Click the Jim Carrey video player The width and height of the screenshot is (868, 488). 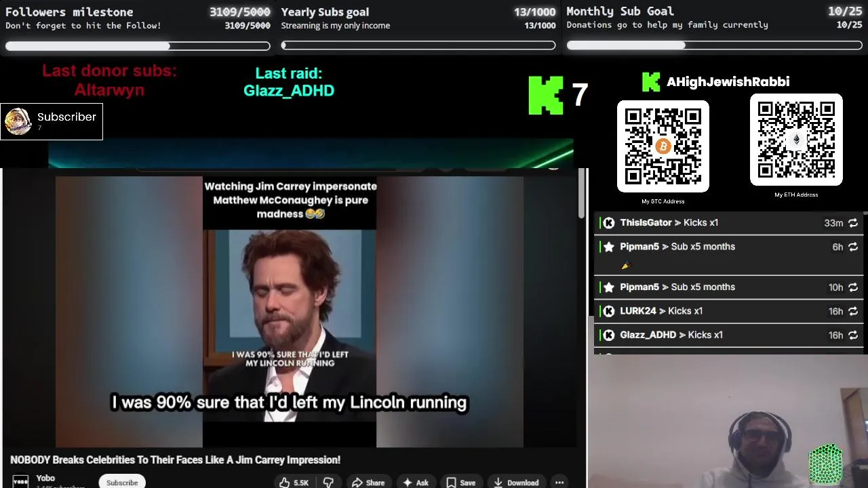point(290,312)
